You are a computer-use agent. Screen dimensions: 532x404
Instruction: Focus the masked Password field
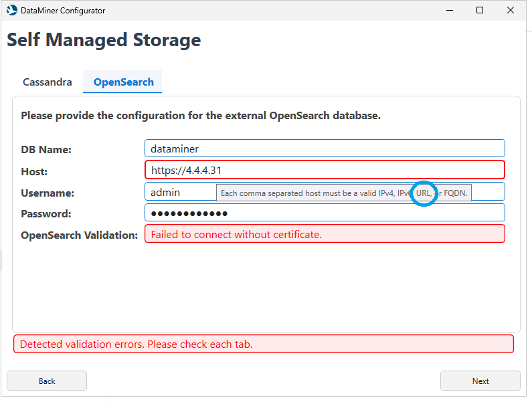point(325,213)
